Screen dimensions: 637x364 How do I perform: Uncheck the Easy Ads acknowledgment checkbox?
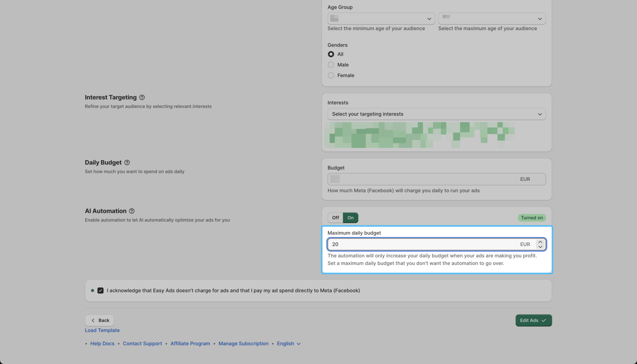pyautogui.click(x=100, y=291)
